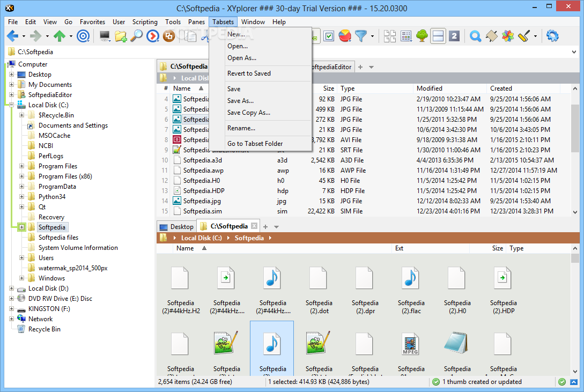This screenshot has height=392, width=584.
Task: Click the Drives monitor icon in toolbar
Action: pos(105,36)
